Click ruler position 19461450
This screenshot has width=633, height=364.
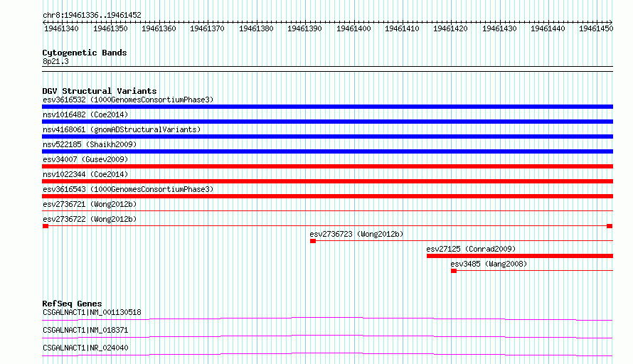(x=596, y=28)
